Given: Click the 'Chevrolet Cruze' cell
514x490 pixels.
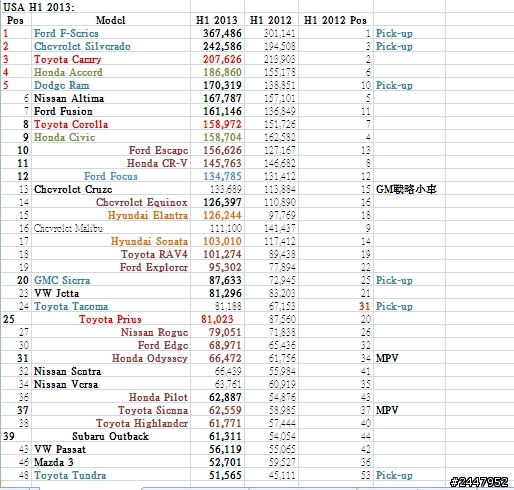Looking at the screenshot, I should 73,189.
